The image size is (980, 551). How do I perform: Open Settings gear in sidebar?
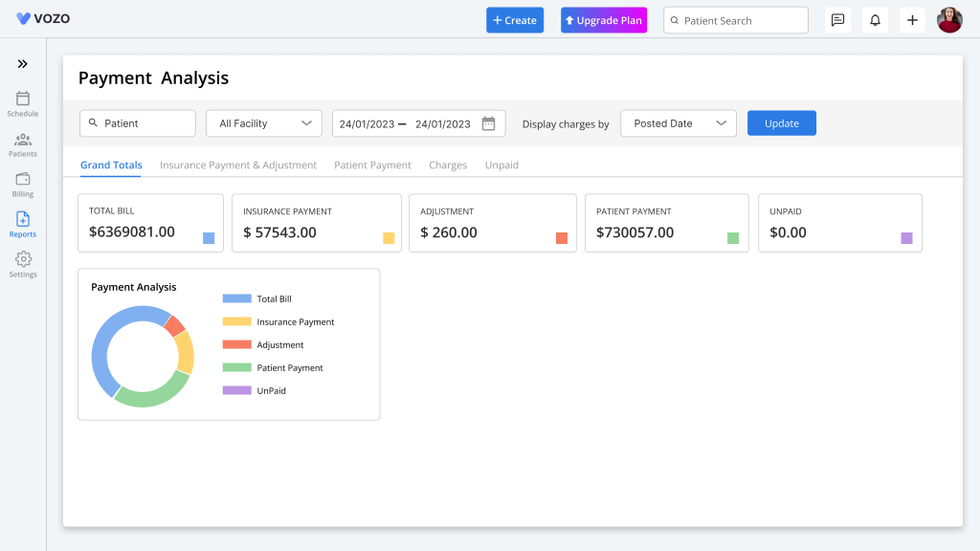(23, 264)
